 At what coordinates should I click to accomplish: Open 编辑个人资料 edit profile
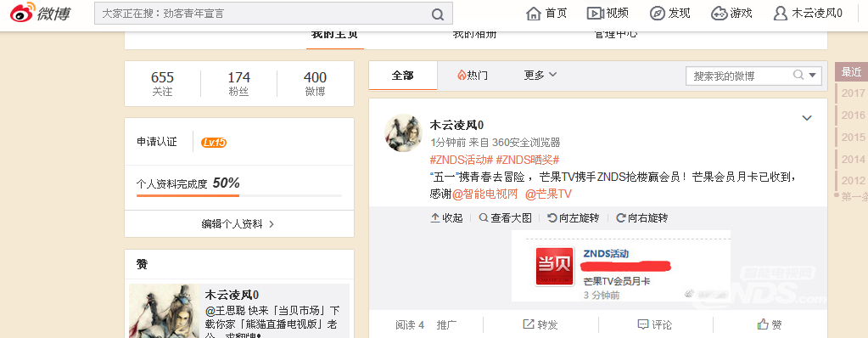(238, 224)
